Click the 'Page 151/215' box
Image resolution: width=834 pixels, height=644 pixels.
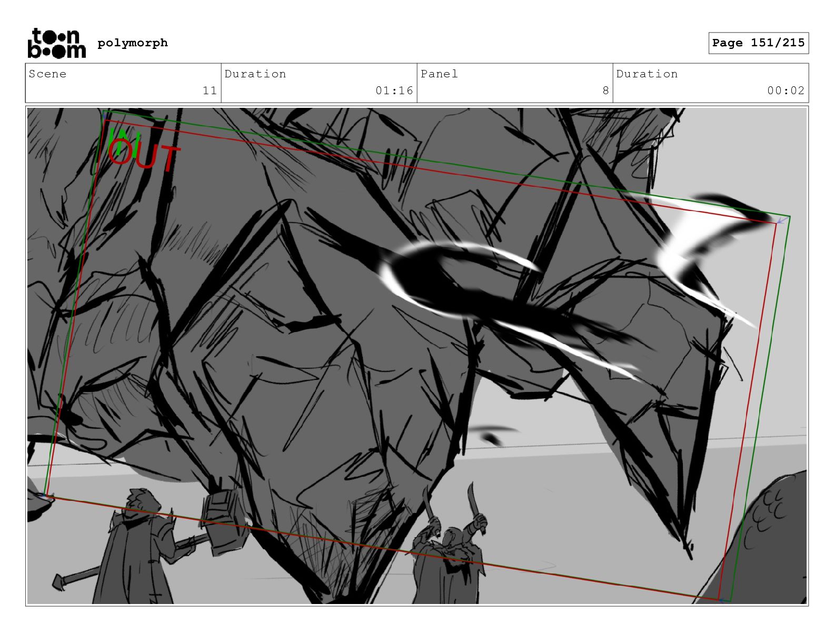tap(758, 43)
